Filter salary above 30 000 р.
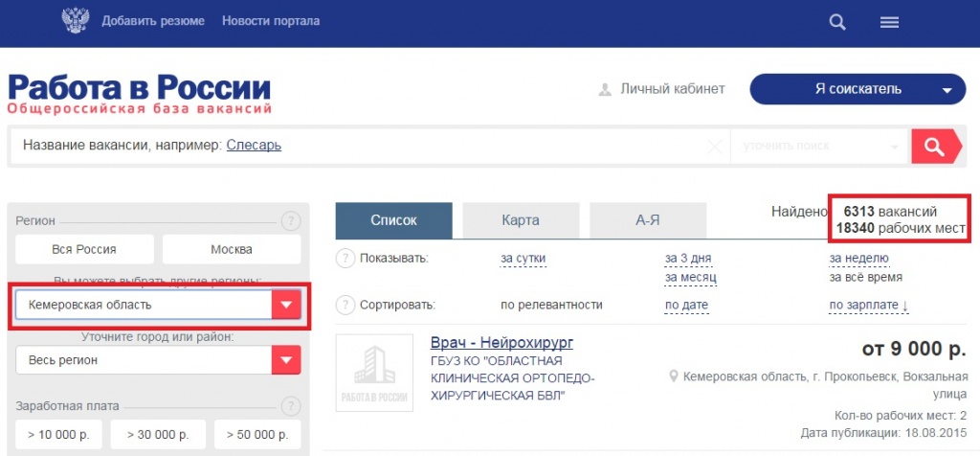This screenshot has width=980, height=456. pyautogui.click(x=158, y=435)
